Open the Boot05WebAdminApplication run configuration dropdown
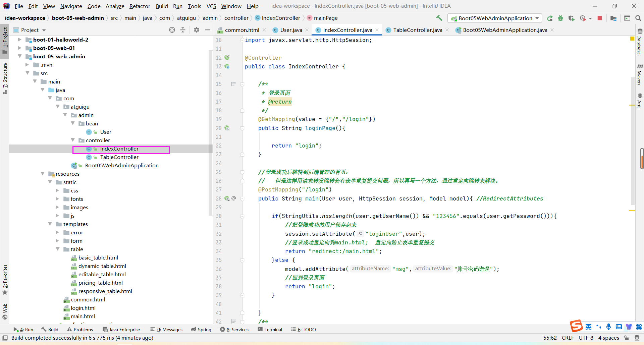644x345 pixels. click(495, 18)
